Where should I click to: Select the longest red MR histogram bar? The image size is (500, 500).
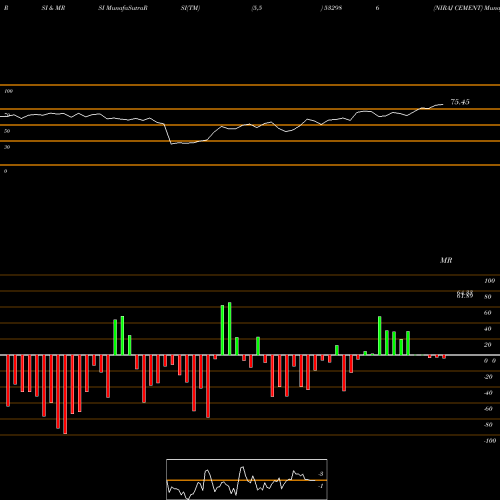(65, 394)
